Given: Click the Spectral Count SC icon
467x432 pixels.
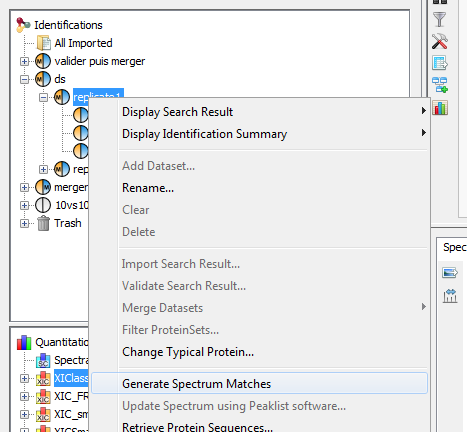Looking at the screenshot, I should tap(43, 360).
